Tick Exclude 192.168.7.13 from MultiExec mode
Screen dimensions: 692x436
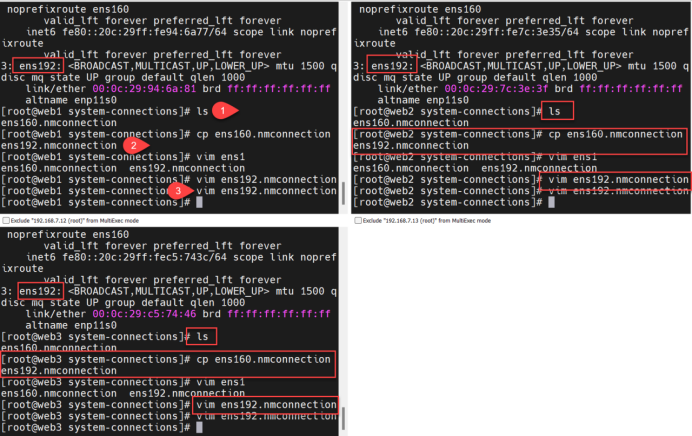pyautogui.click(x=358, y=220)
